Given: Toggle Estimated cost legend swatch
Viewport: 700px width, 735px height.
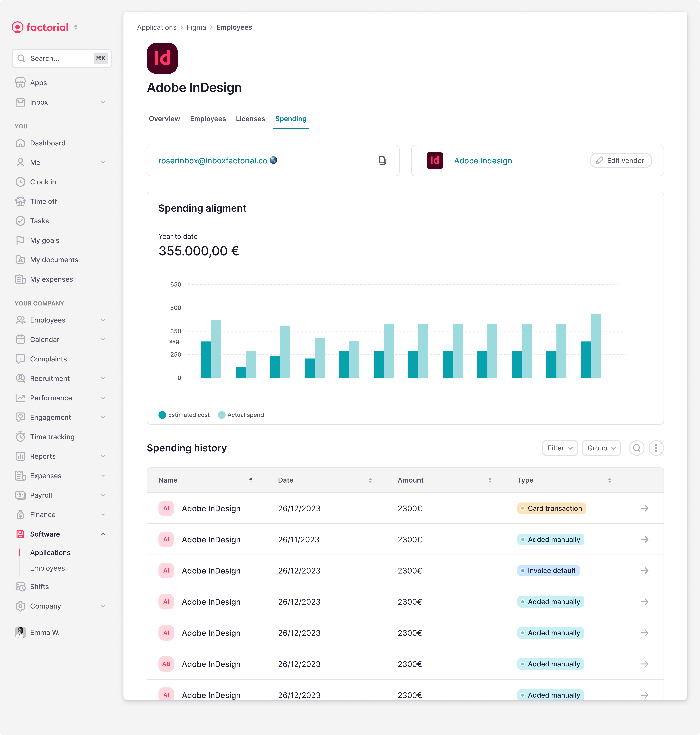Looking at the screenshot, I should coord(162,415).
